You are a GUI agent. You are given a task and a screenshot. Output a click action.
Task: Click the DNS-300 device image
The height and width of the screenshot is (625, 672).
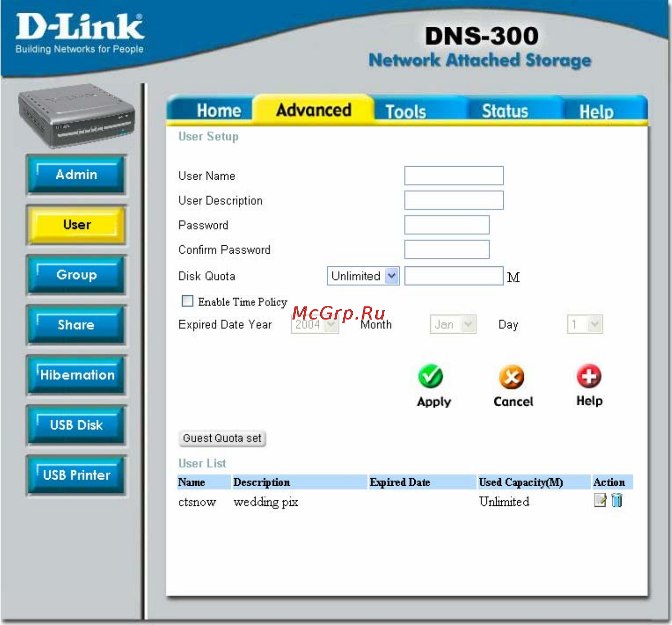[x=77, y=116]
